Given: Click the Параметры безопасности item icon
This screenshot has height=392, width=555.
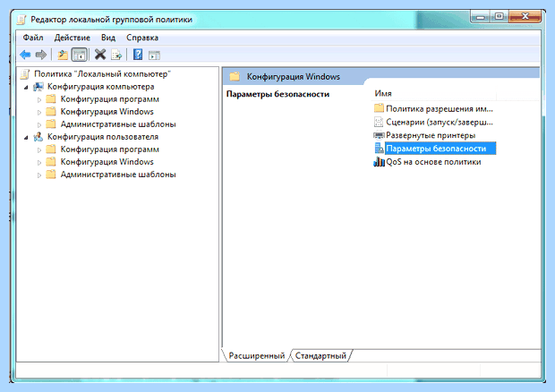Looking at the screenshot, I should pyautogui.click(x=379, y=149).
